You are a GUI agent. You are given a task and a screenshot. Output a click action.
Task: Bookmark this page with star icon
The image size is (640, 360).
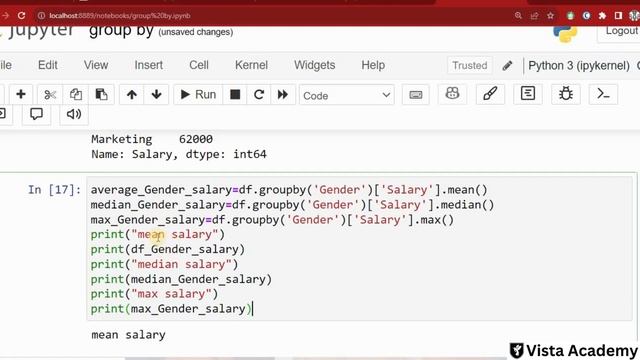(x=551, y=16)
